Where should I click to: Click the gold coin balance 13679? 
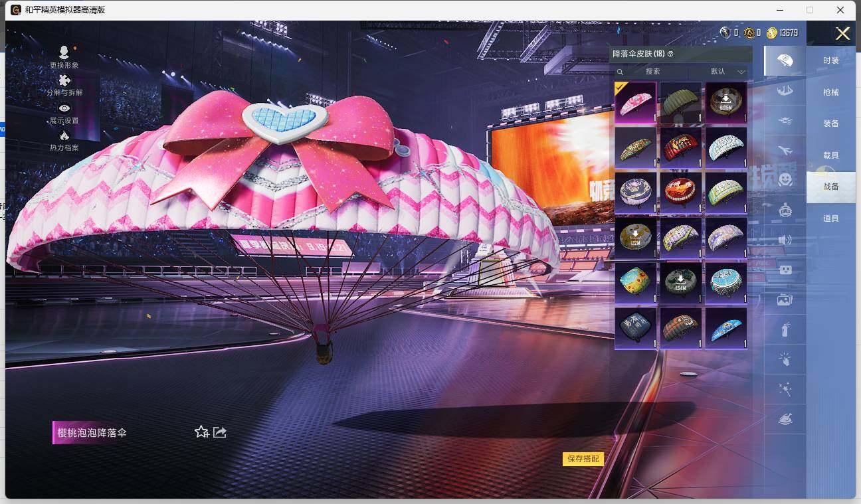pyautogui.click(x=782, y=33)
